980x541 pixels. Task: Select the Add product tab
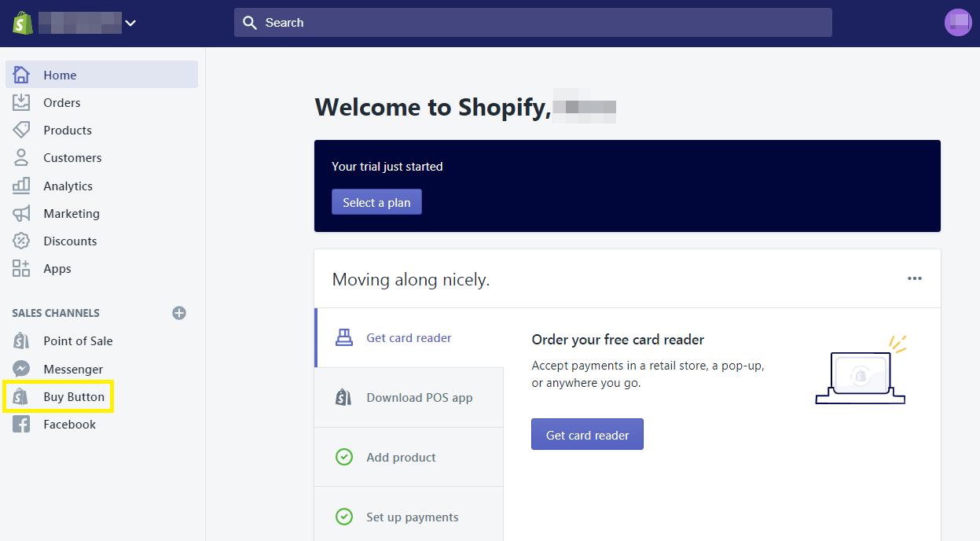(409, 457)
